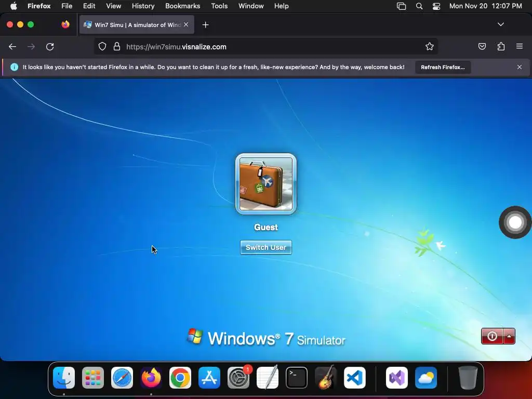Open a new tab with plus
532x399 pixels.
[x=205, y=25]
